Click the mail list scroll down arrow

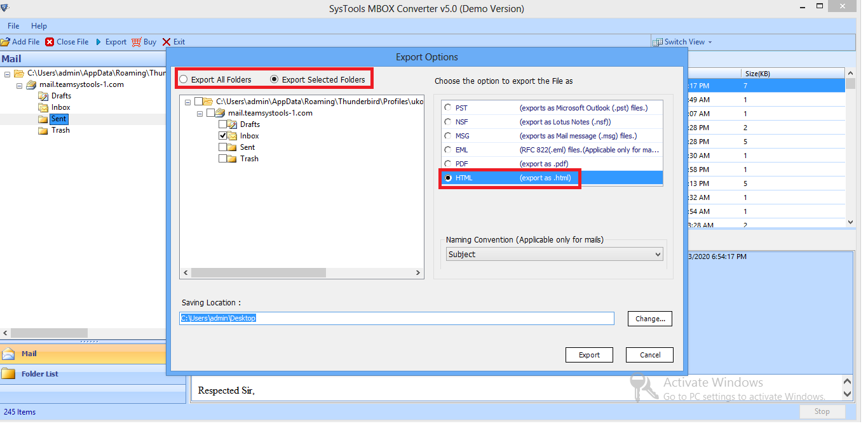(851, 222)
